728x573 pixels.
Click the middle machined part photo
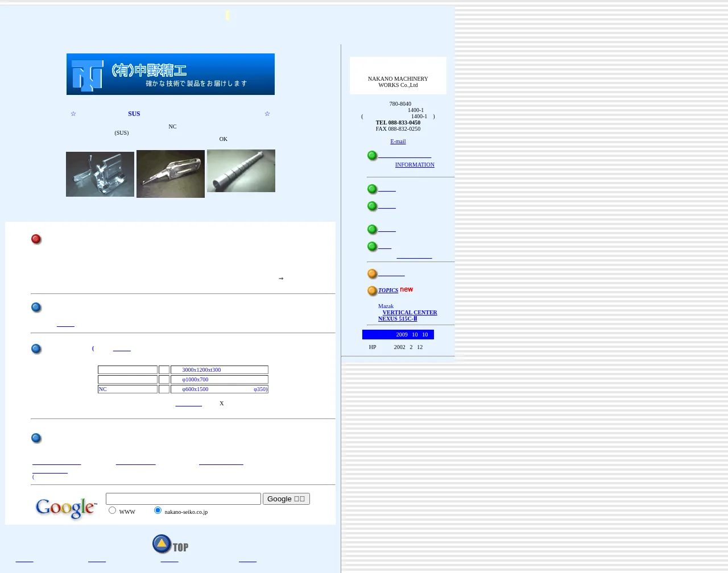171,174
